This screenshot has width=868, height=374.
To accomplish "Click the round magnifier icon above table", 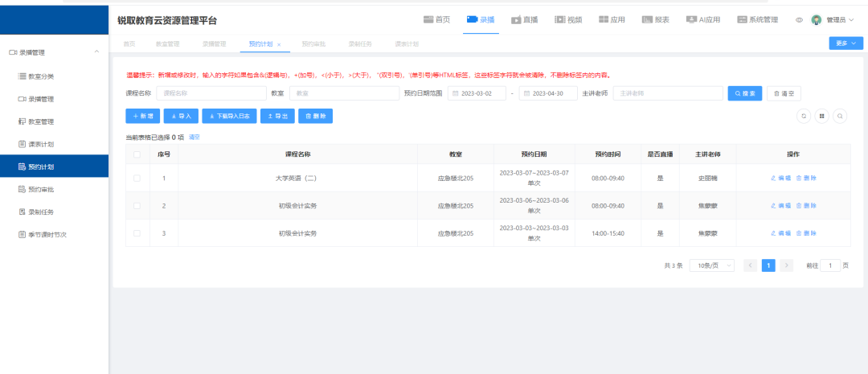I will pos(840,116).
